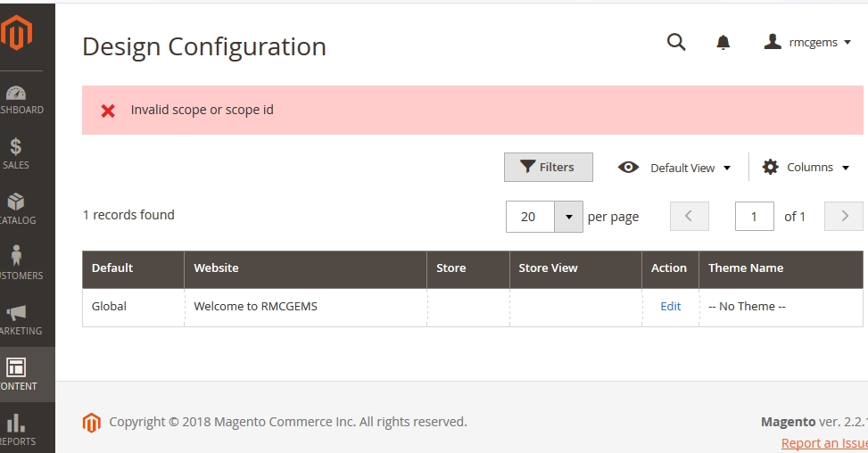
Task: Click the current page number field
Action: 754,217
